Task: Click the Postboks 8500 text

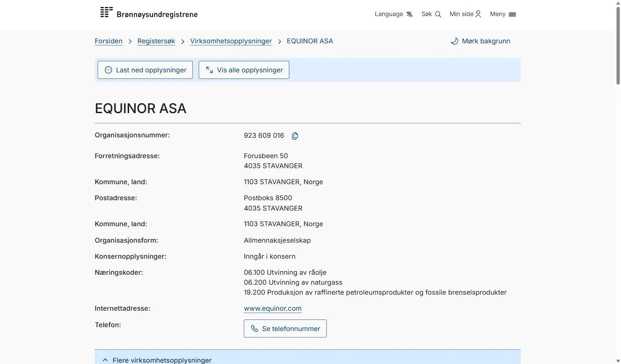Action: pos(268,198)
